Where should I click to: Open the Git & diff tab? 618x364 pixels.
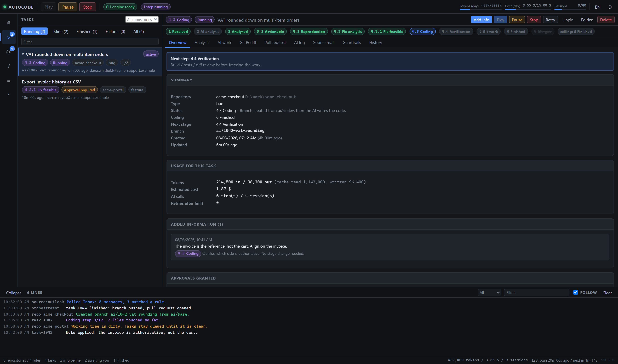[x=248, y=42]
